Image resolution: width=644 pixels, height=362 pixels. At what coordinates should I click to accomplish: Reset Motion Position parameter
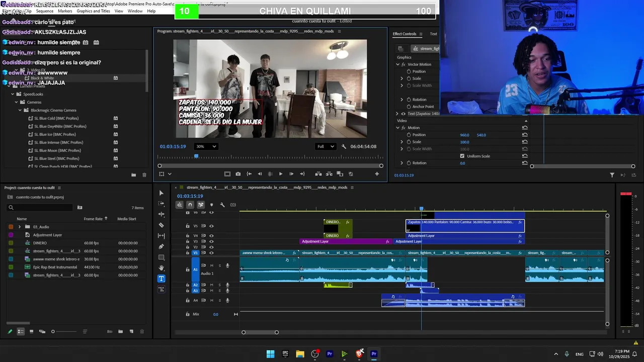[x=525, y=135]
